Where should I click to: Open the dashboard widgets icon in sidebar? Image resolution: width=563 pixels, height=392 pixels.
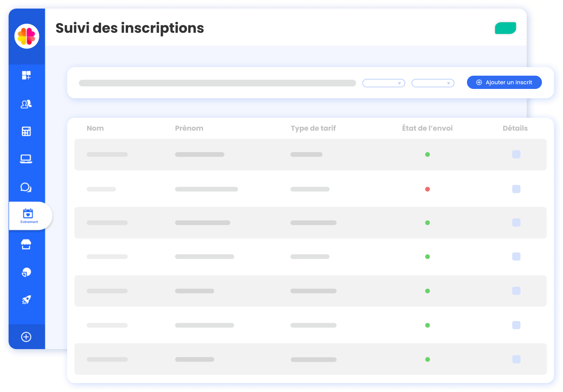[x=26, y=75]
